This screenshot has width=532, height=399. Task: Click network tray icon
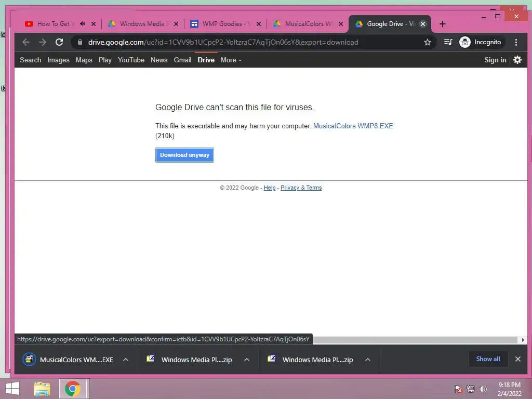click(x=471, y=389)
